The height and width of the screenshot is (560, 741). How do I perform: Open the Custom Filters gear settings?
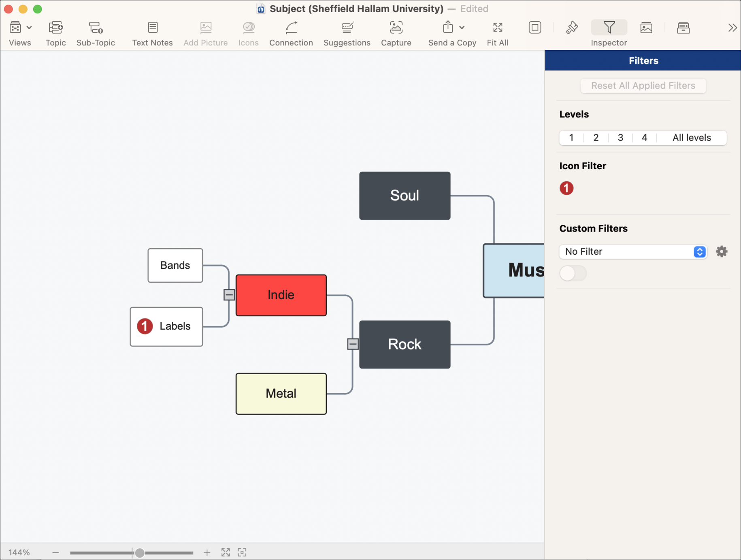point(722,251)
